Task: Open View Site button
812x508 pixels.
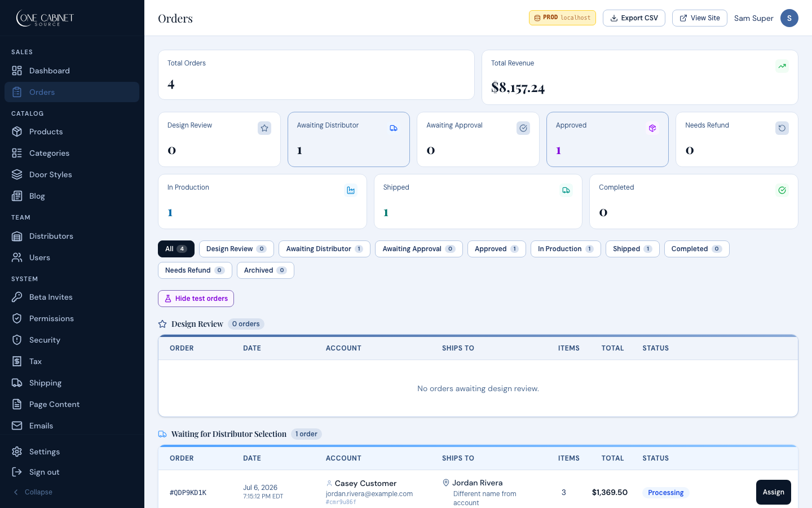Action: pyautogui.click(x=700, y=18)
